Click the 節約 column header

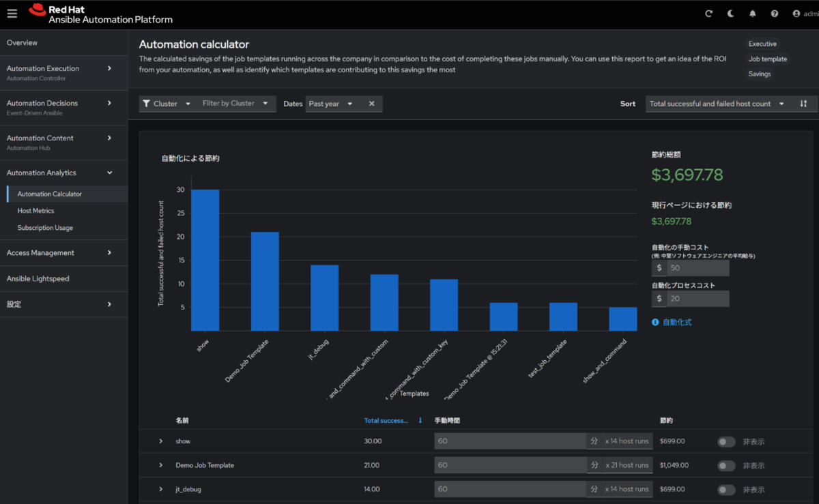point(666,421)
